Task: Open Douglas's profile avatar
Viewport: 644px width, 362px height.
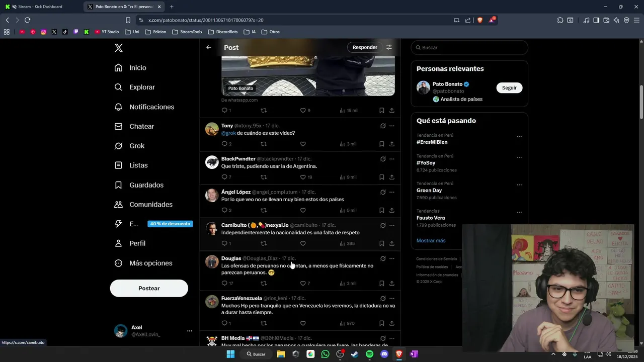Action: coord(212,262)
